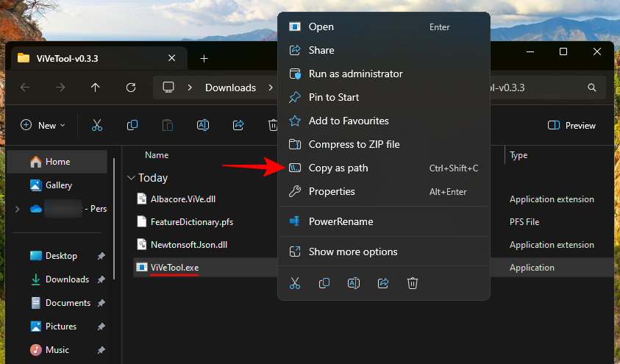Refresh the current folder view
Image resolution: width=620 pixels, height=364 pixels.
(131, 88)
